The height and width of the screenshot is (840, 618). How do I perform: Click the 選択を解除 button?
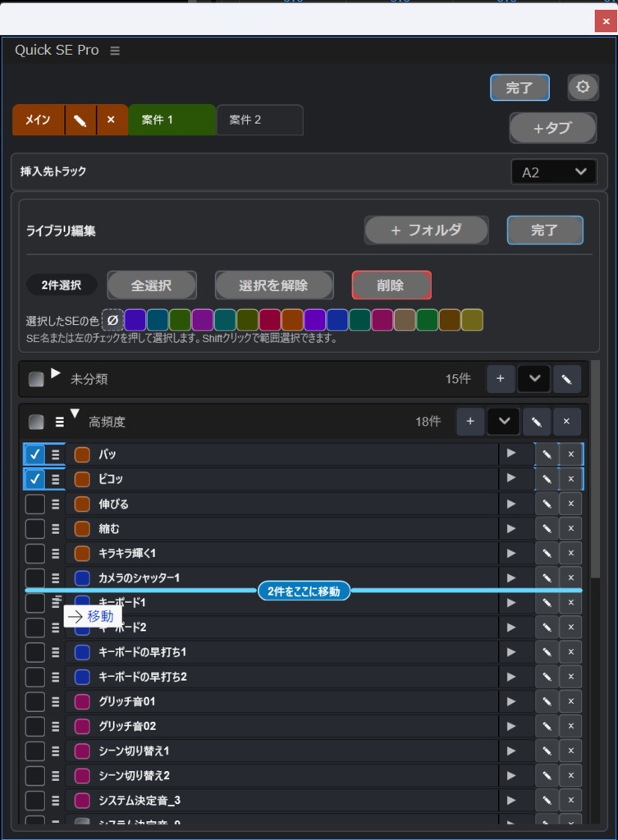point(274,285)
